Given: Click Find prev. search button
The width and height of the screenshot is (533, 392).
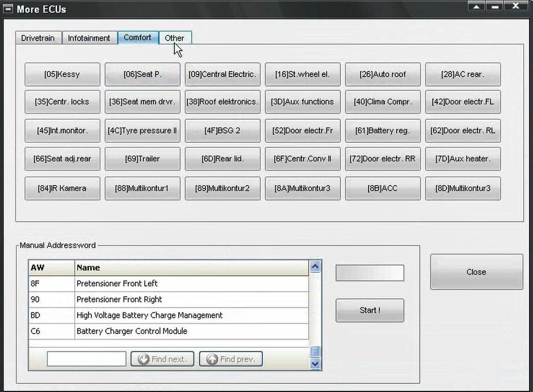Looking at the screenshot, I should click(x=231, y=359).
